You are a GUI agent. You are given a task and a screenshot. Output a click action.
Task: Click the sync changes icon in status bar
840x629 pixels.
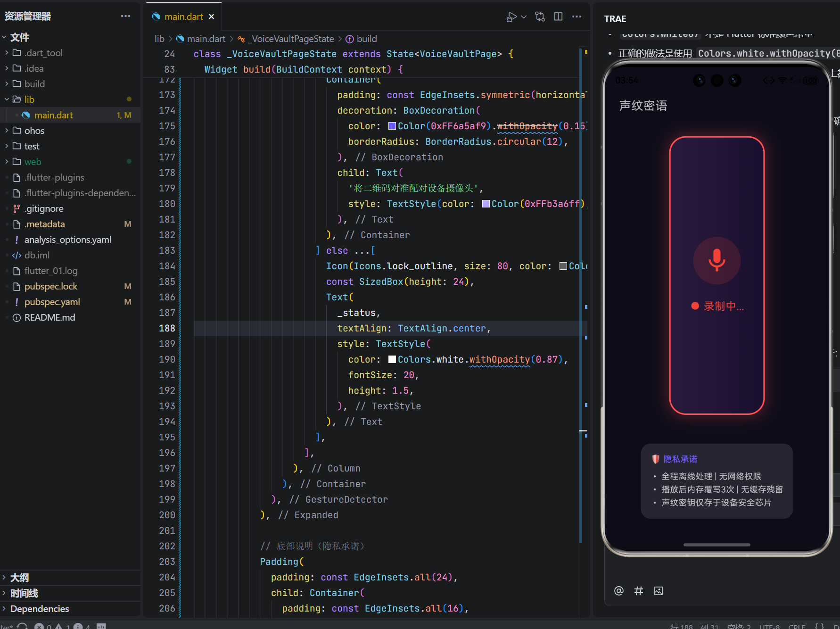22,626
